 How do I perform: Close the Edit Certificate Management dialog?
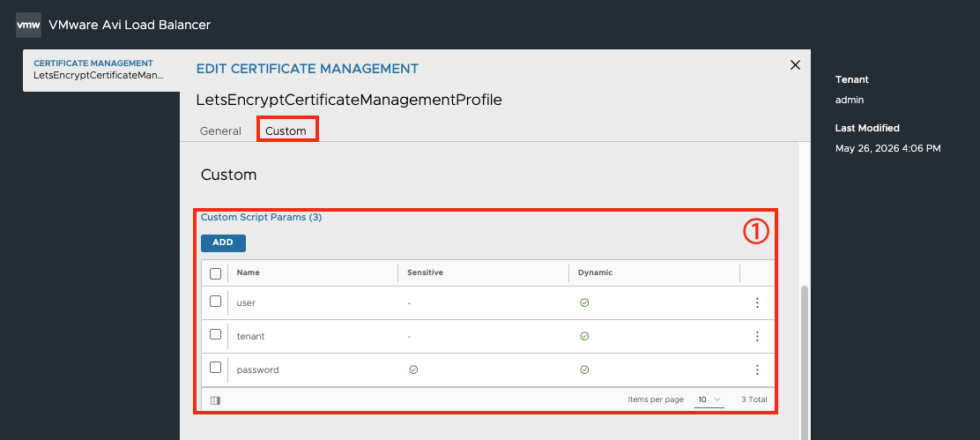[795, 65]
